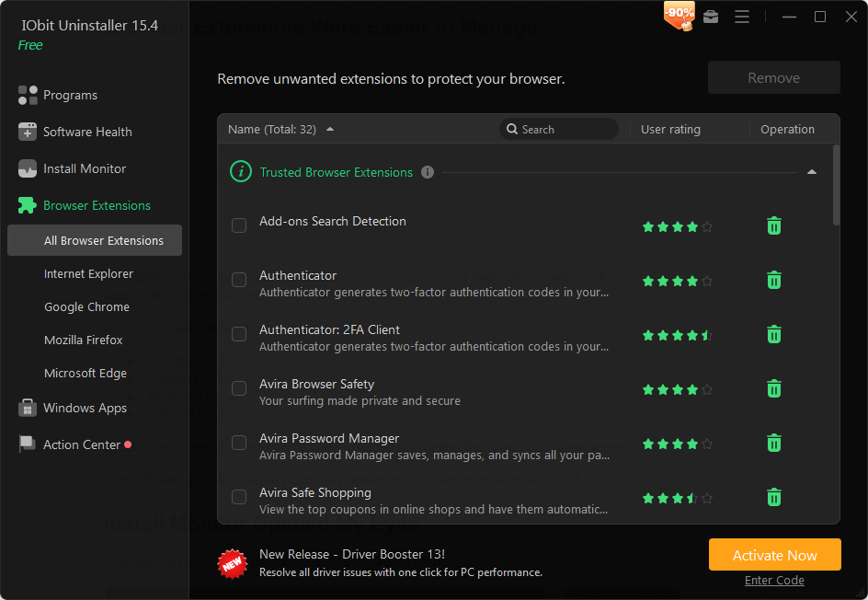Screen dimensions: 868x600
Task: Click the green circled i trusted icon
Action: click(x=241, y=172)
